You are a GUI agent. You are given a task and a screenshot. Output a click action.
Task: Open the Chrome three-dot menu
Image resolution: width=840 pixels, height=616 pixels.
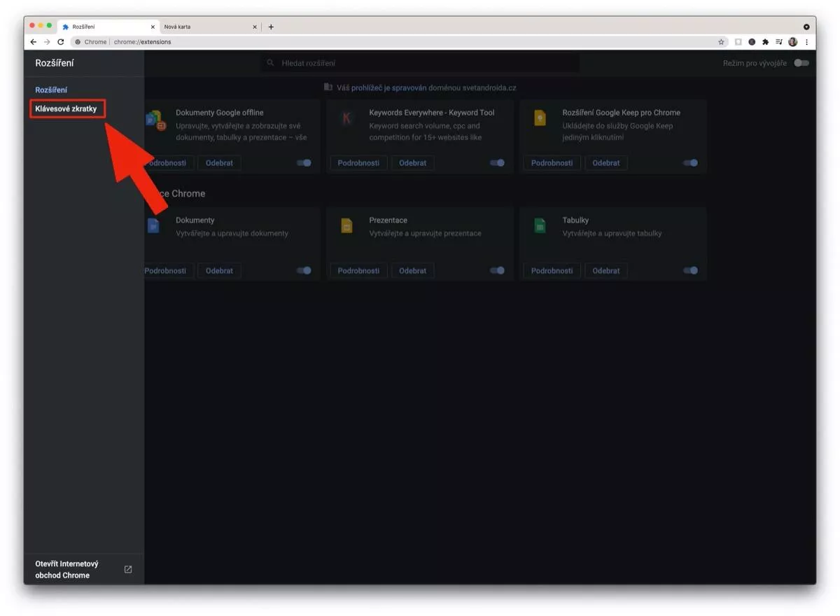click(806, 42)
